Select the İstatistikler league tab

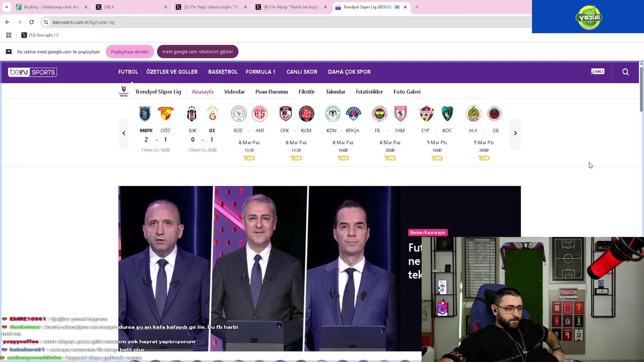pyautogui.click(x=369, y=92)
